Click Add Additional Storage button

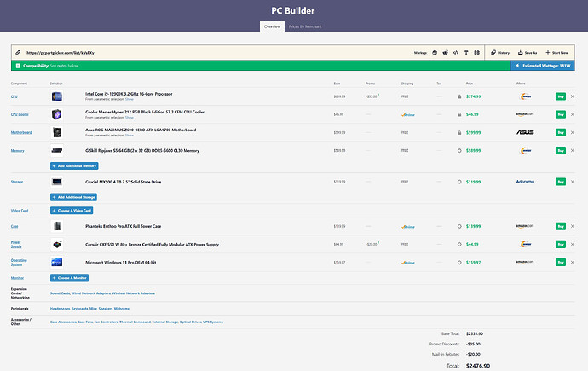click(x=73, y=197)
